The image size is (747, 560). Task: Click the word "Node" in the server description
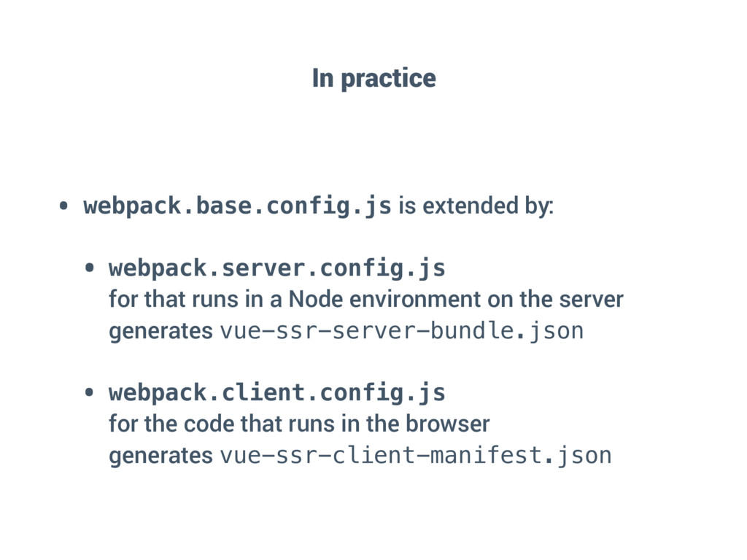(x=316, y=300)
